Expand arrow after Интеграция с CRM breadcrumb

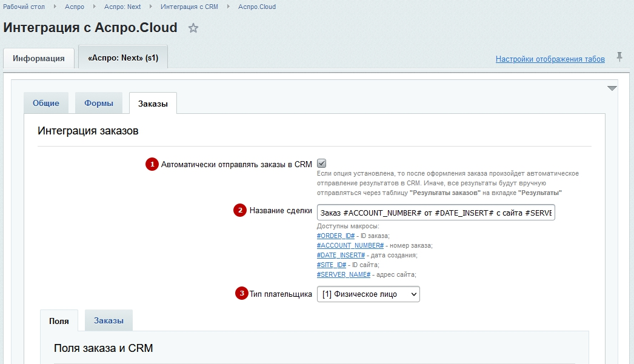pos(228,7)
